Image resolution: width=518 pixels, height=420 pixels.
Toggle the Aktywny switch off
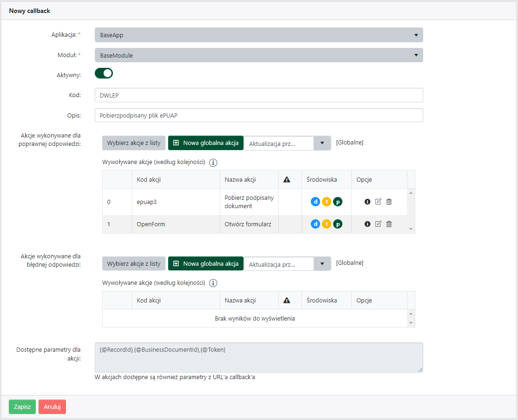(104, 73)
